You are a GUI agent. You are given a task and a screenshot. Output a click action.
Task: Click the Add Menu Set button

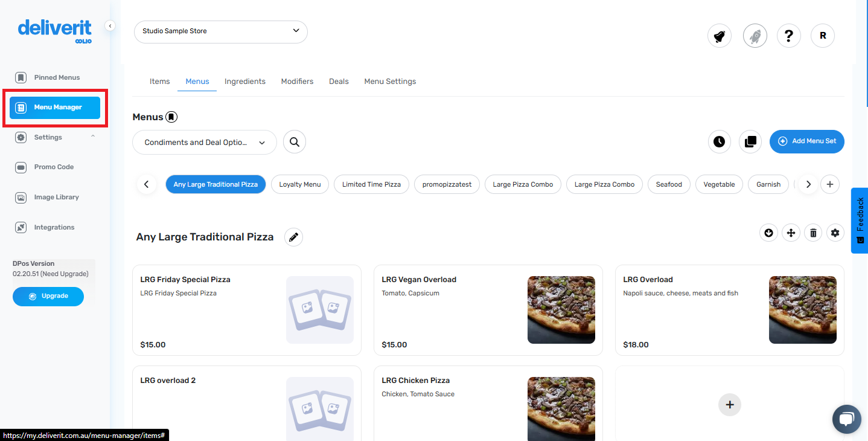coord(807,141)
